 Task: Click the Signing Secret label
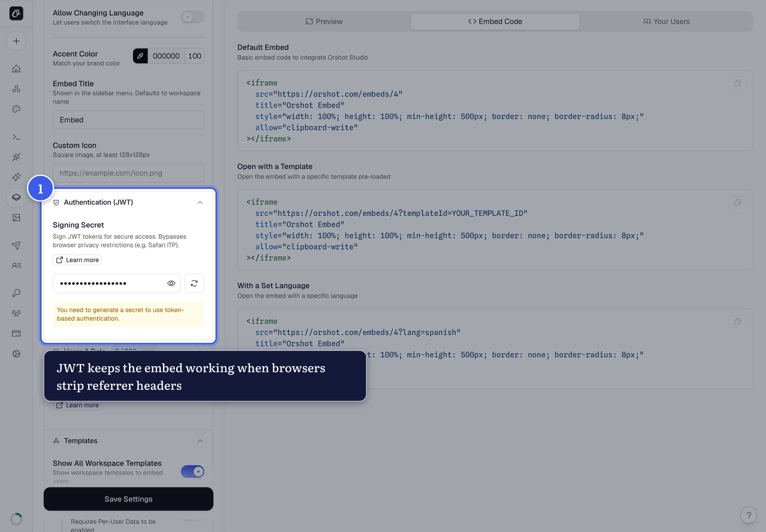78,225
